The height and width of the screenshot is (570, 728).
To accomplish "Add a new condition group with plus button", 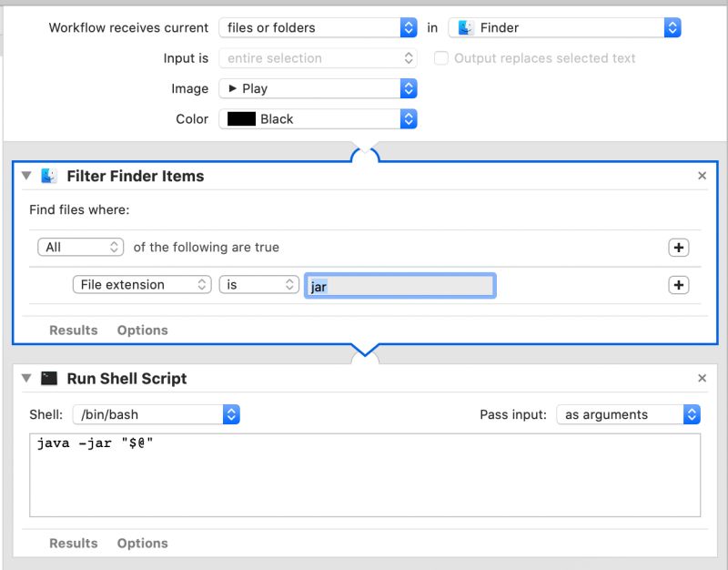I will coord(679,248).
